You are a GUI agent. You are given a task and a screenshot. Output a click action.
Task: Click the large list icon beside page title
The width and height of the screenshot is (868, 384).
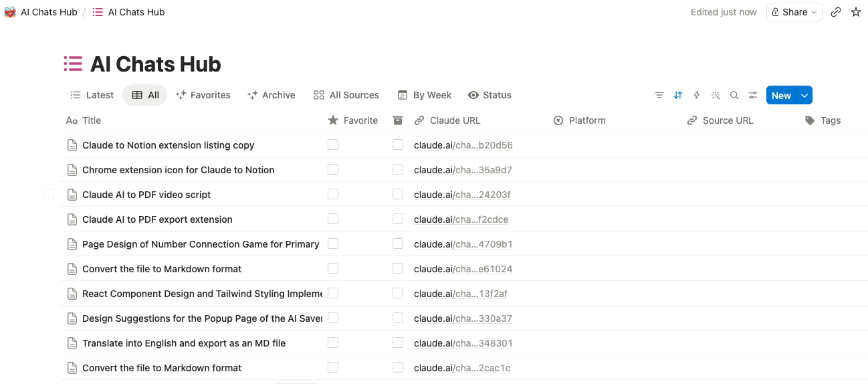(x=73, y=64)
